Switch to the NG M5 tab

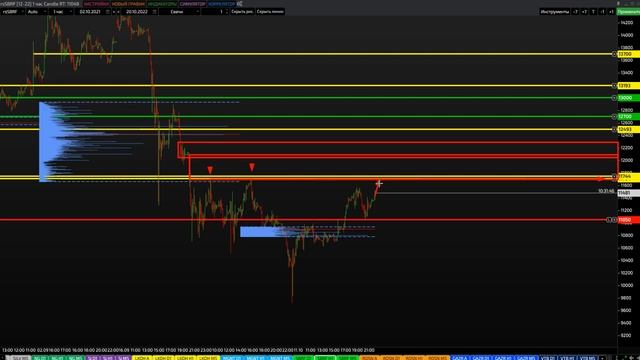pos(76,358)
